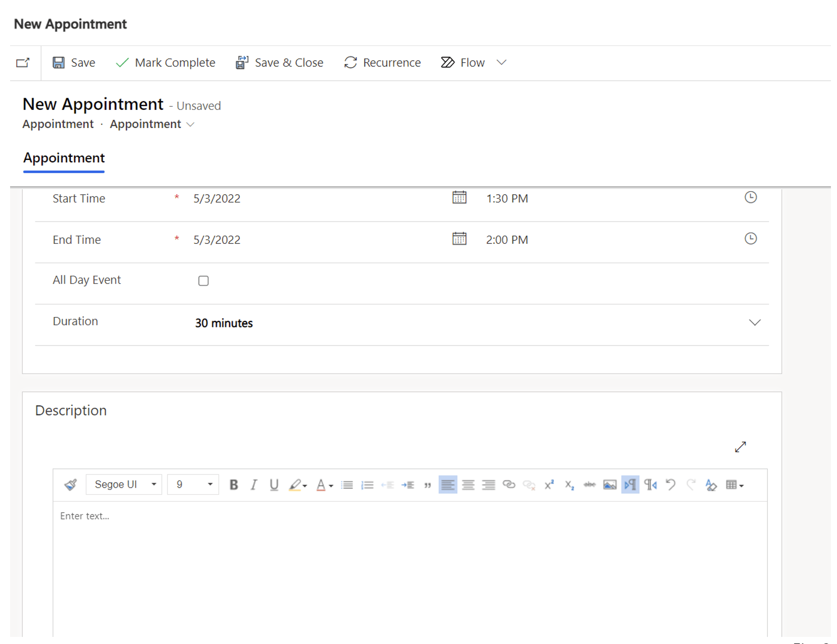Insert a hyperlink in the description
This screenshot has width=837, height=644.
coord(509,484)
